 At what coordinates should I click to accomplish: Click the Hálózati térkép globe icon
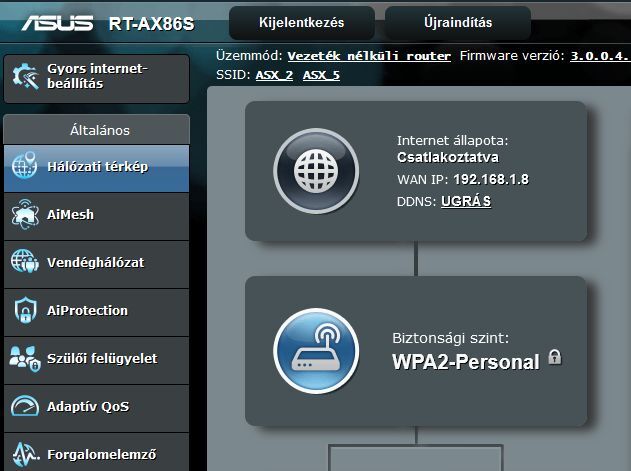pos(25,166)
